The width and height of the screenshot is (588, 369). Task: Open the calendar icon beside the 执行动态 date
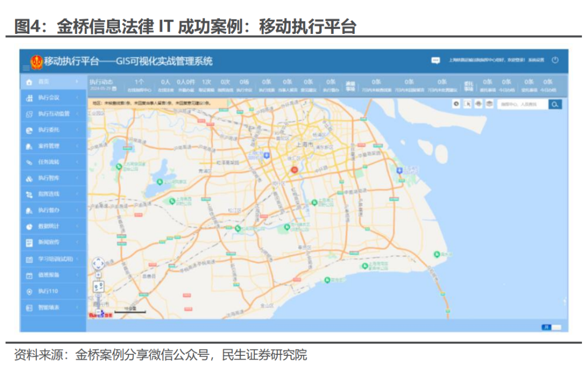[114, 89]
